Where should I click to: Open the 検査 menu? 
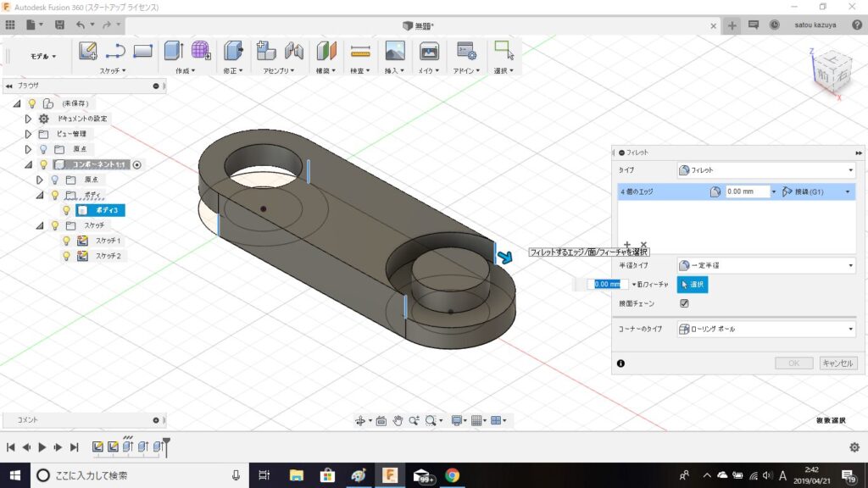(x=359, y=70)
